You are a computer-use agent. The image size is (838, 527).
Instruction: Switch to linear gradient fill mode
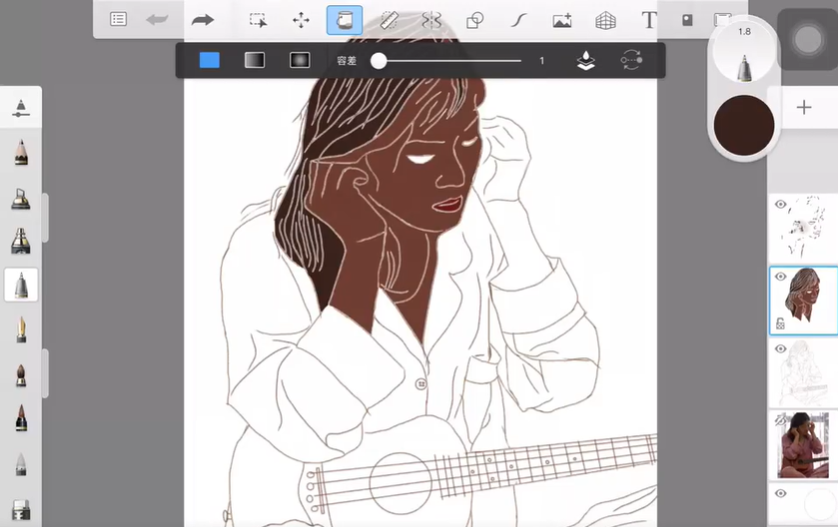pos(254,61)
